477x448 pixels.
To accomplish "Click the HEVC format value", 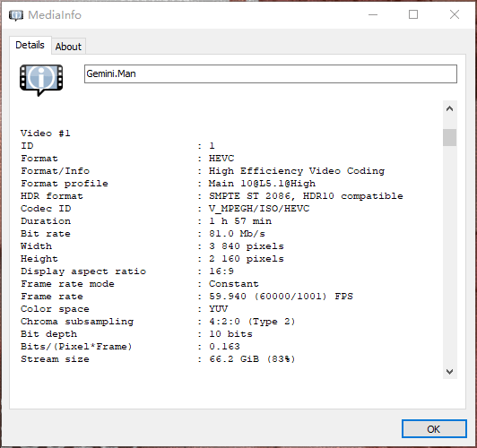I will pos(221,159).
